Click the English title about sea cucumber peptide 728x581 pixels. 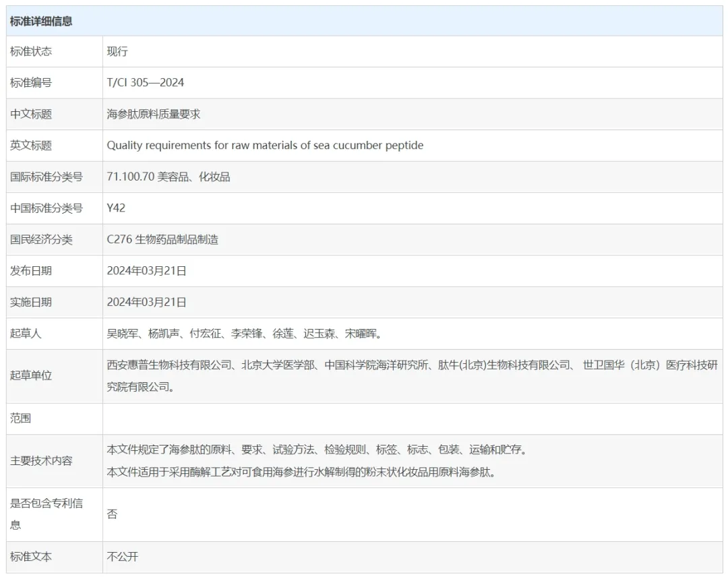tap(265, 145)
